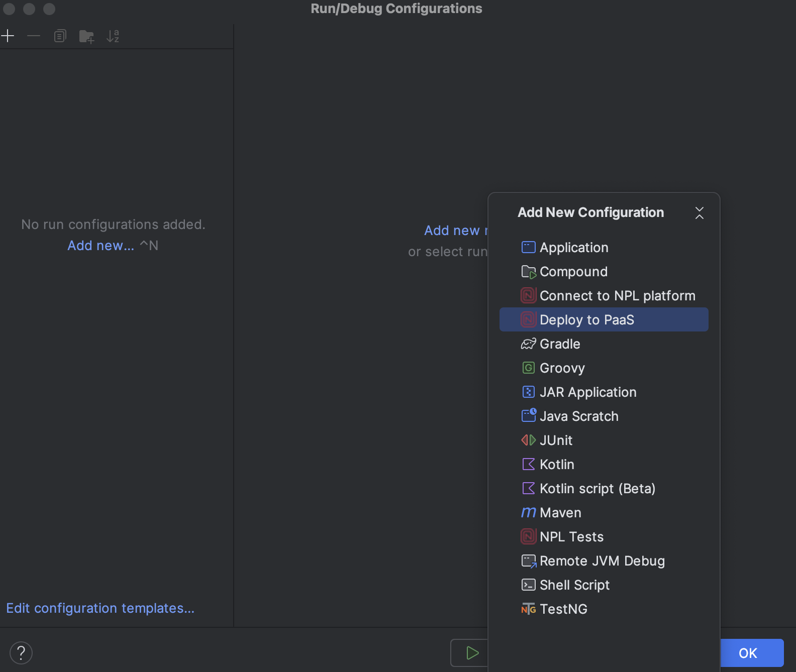This screenshot has height=672, width=796.
Task: Choose Deploy to PaaS option
Action: [586, 320]
